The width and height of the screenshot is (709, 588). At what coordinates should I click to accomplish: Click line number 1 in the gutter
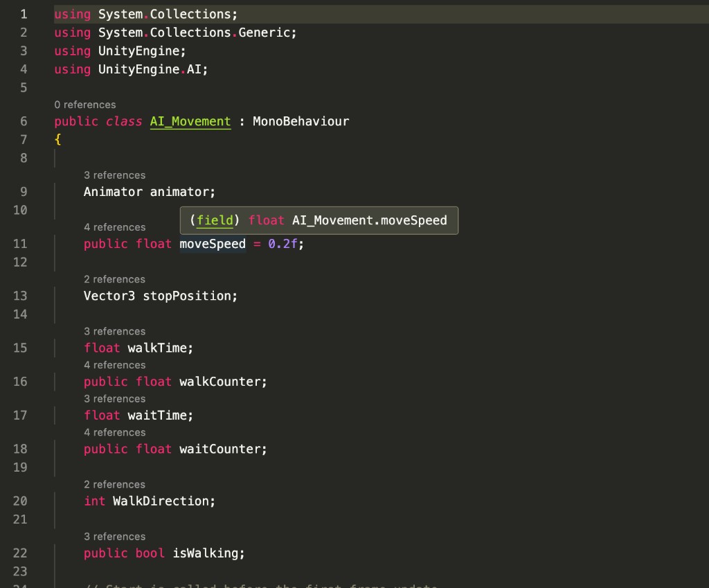coord(24,15)
